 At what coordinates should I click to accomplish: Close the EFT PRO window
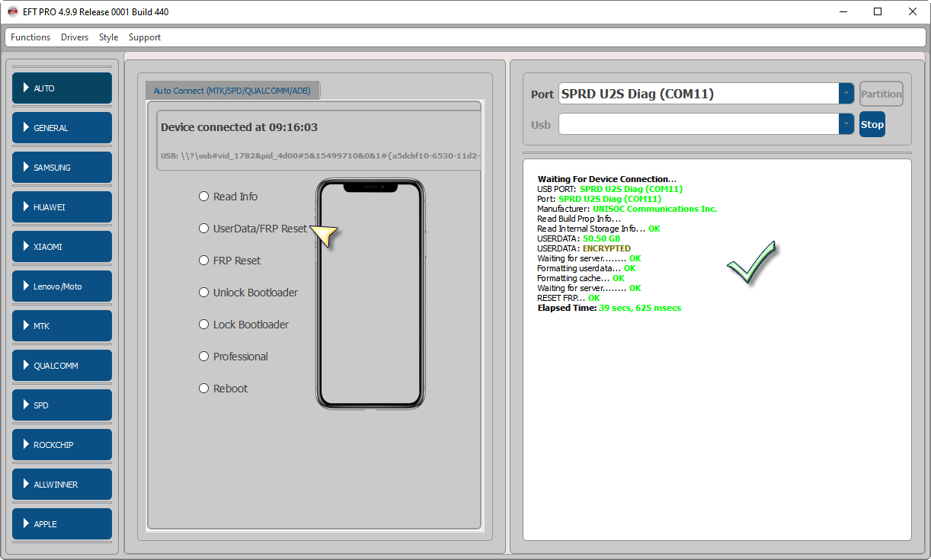coord(913,11)
